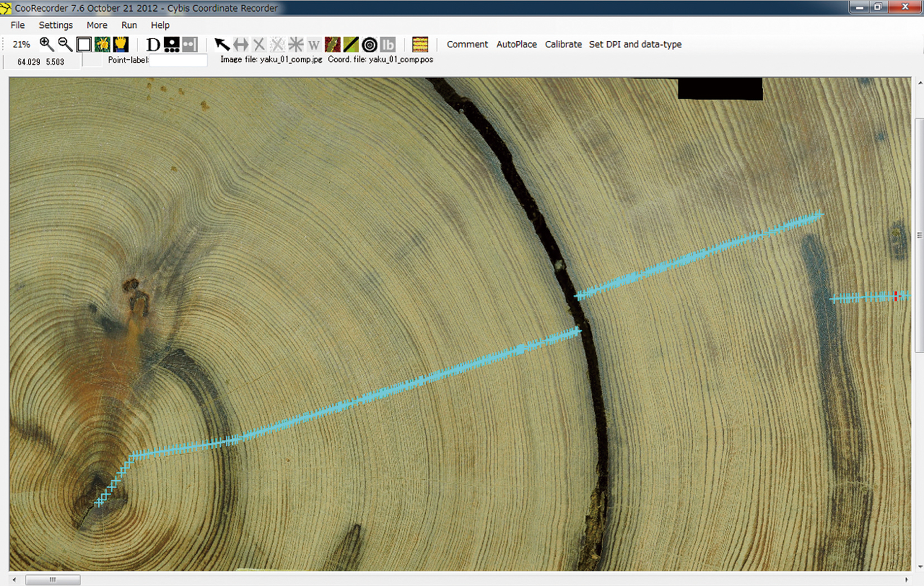This screenshot has height=586, width=924.
Task: Click the large D toolbar icon
Action: 153,45
